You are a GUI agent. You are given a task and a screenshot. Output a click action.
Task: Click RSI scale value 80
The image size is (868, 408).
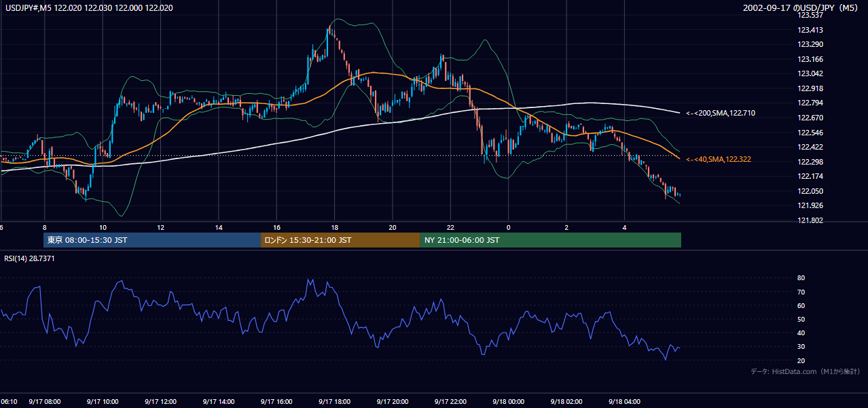(801, 278)
